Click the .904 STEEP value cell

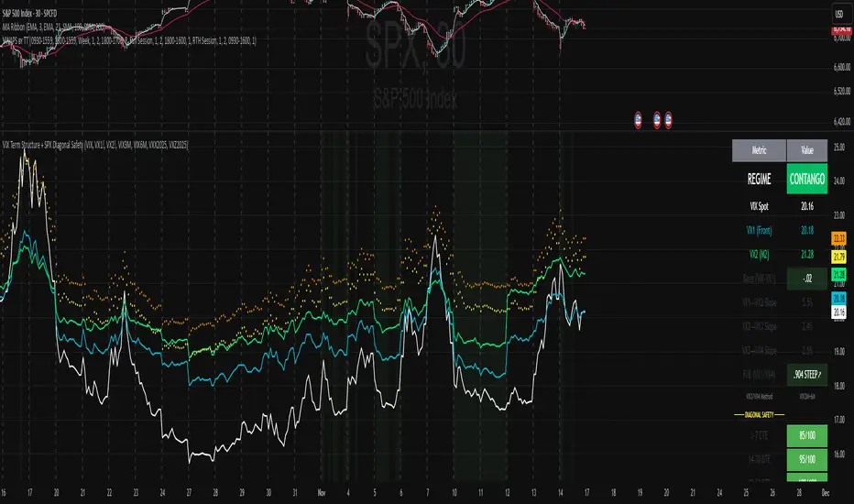(807, 375)
